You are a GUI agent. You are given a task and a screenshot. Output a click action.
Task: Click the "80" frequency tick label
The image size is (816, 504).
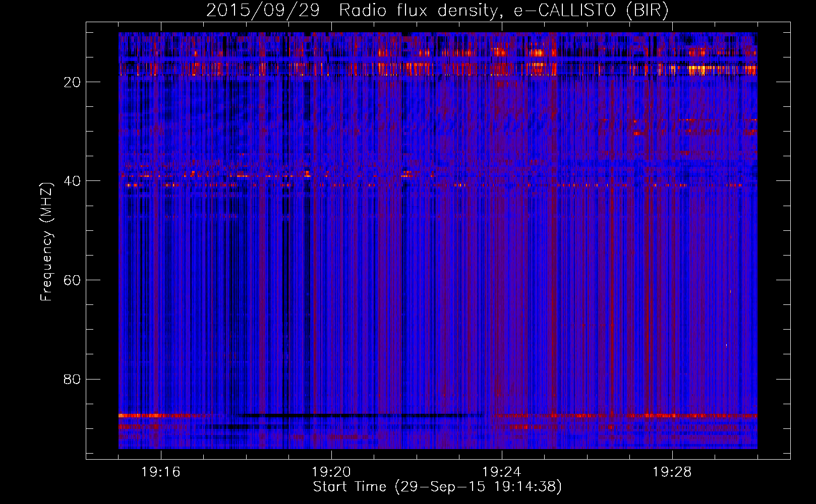(73, 379)
